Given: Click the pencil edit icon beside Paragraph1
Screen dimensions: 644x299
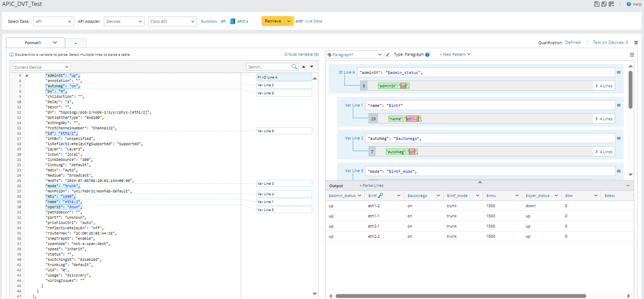Looking at the screenshot, I should (388, 55).
